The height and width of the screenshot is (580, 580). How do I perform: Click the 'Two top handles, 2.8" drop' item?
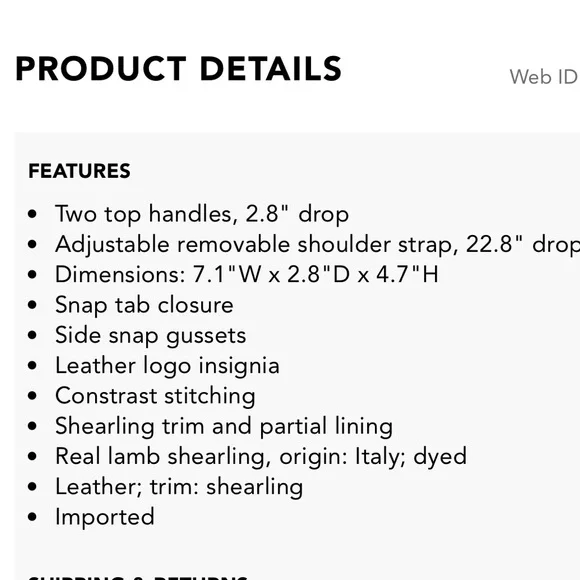click(202, 214)
